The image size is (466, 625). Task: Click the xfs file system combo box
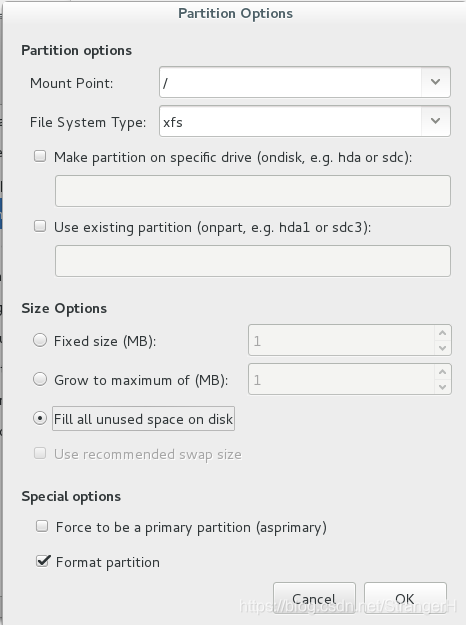(x=305, y=121)
